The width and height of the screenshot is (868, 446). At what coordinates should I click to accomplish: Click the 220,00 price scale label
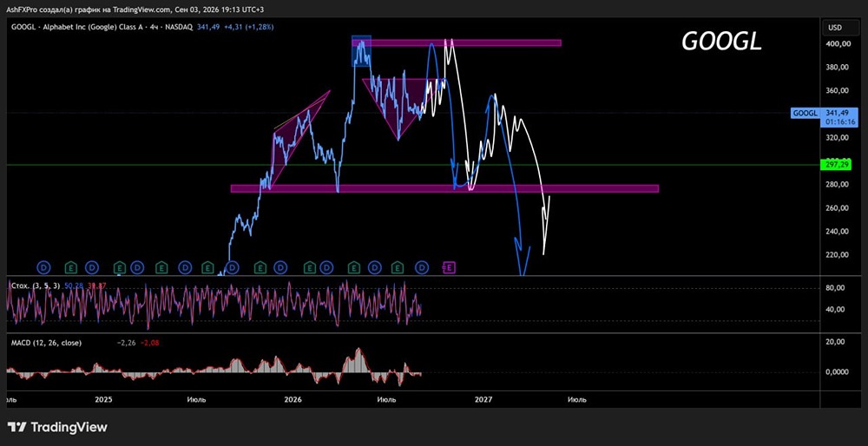tap(837, 255)
